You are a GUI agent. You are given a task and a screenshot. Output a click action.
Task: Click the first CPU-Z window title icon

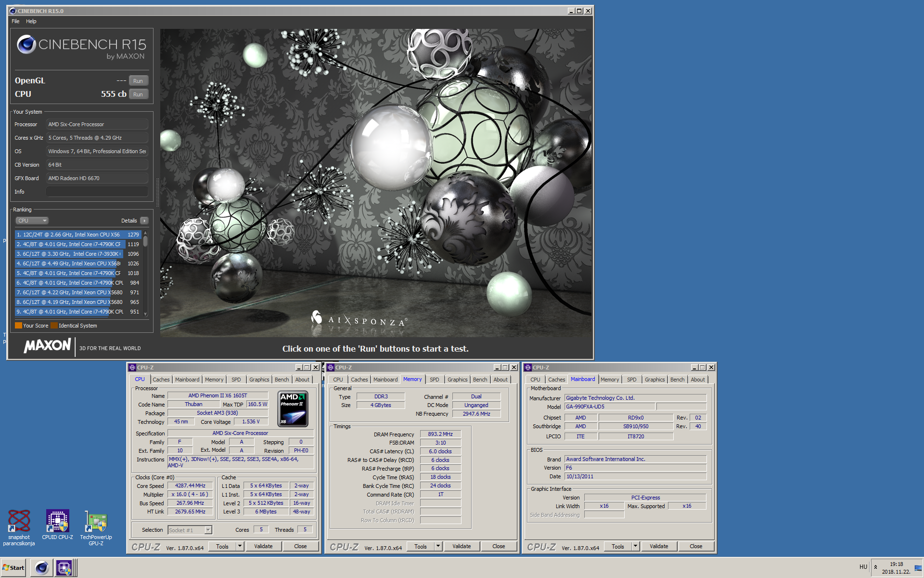pos(132,368)
